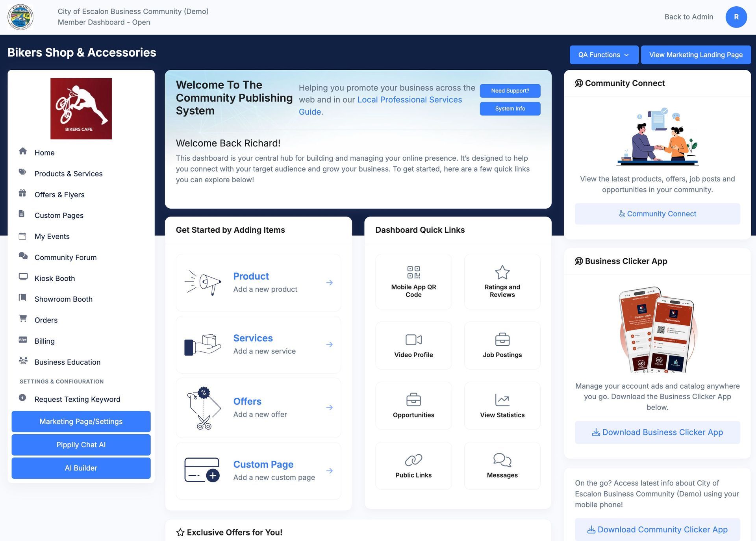The height and width of the screenshot is (541, 756).
Task: Click the Bikers Cafe logo thumbnail
Action: (81, 109)
